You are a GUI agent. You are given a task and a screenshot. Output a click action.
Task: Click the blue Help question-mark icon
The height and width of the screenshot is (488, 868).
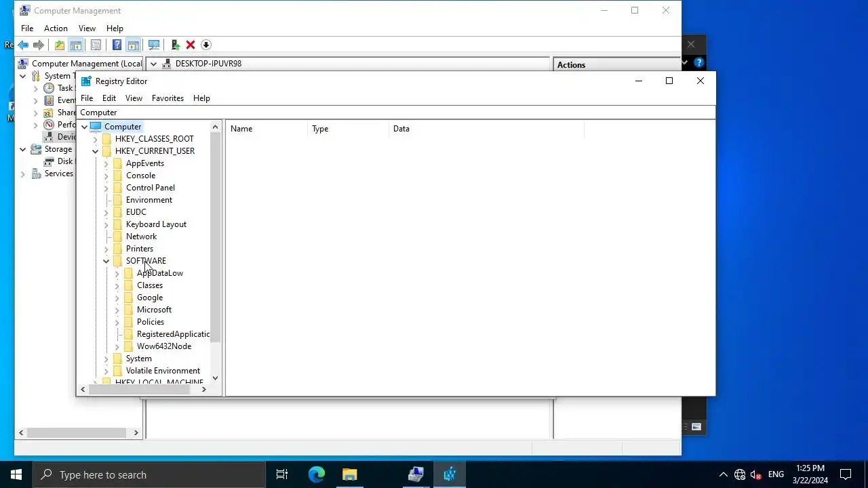(x=117, y=45)
